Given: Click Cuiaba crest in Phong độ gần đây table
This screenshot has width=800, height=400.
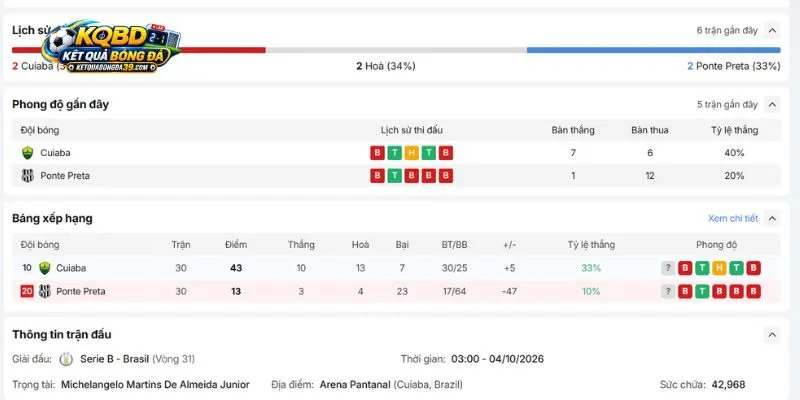Looking at the screenshot, I should [28, 153].
